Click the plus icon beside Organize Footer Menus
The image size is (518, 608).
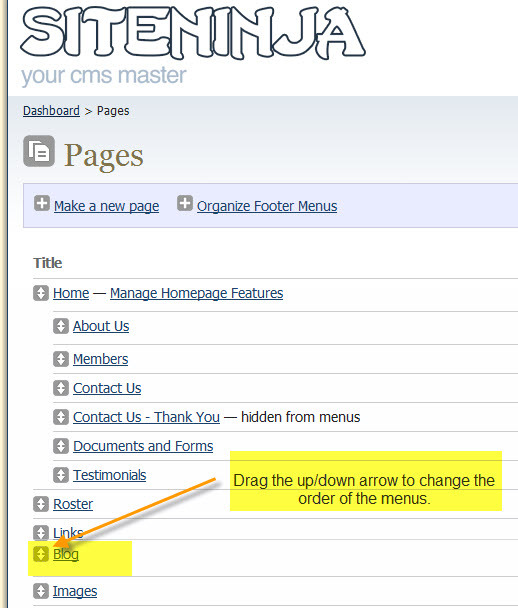coord(185,203)
